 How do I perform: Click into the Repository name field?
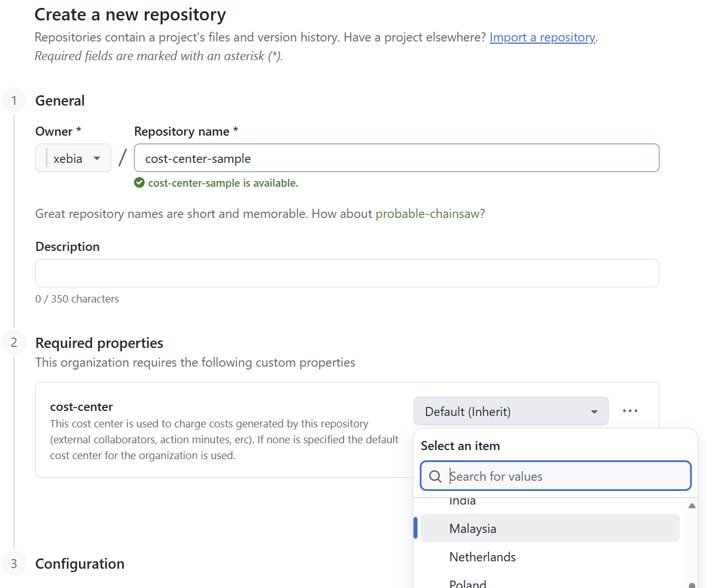(x=396, y=158)
